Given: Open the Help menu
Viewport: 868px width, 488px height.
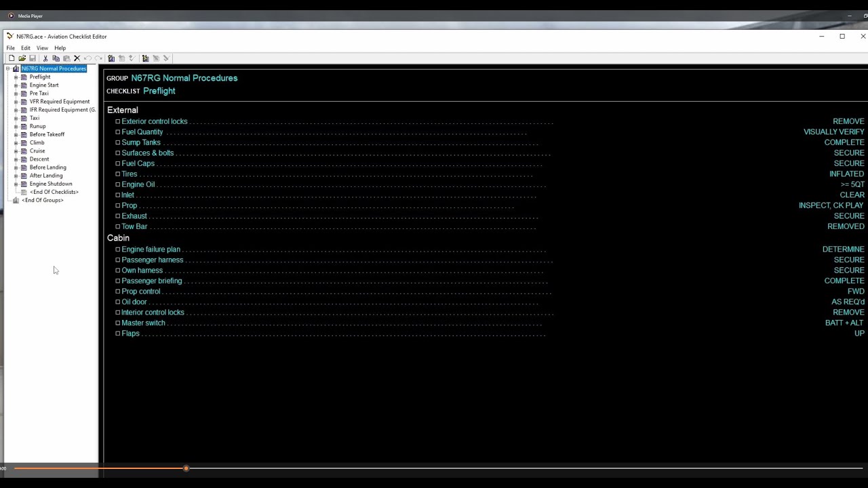Looking at the screenshot, I should (60, 48).
